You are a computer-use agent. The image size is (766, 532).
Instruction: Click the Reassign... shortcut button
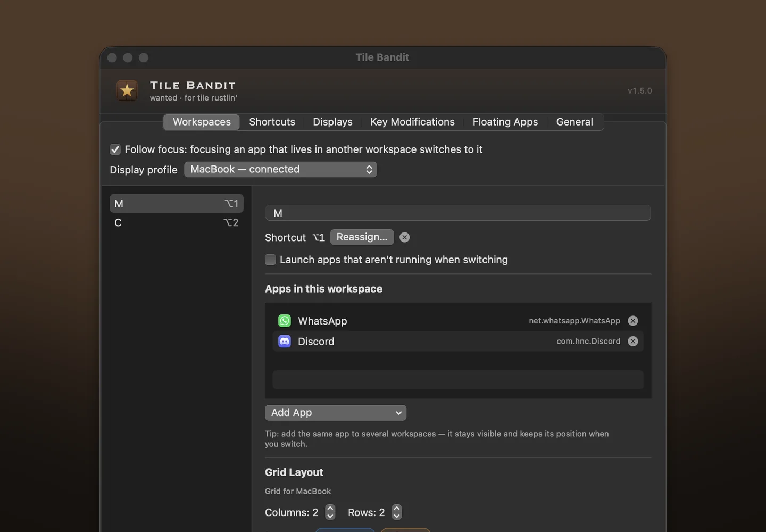[x=362, y=237]
